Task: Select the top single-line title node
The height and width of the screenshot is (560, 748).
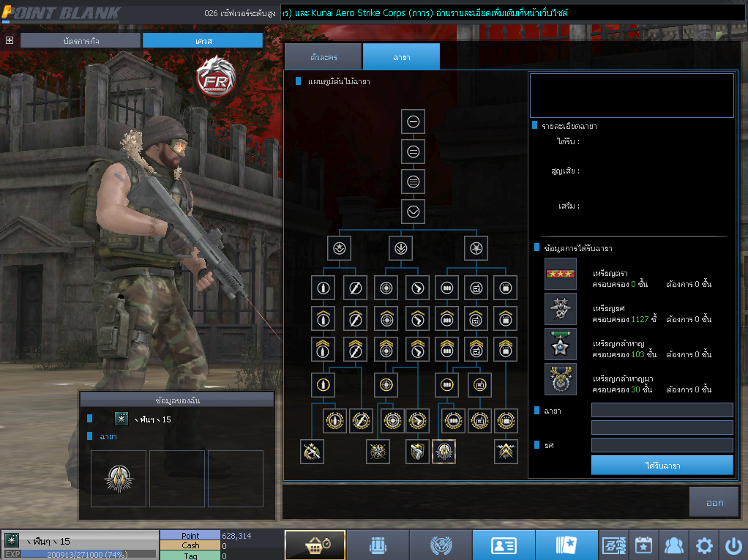Action: pyautogui.click(x=414, y=122)
